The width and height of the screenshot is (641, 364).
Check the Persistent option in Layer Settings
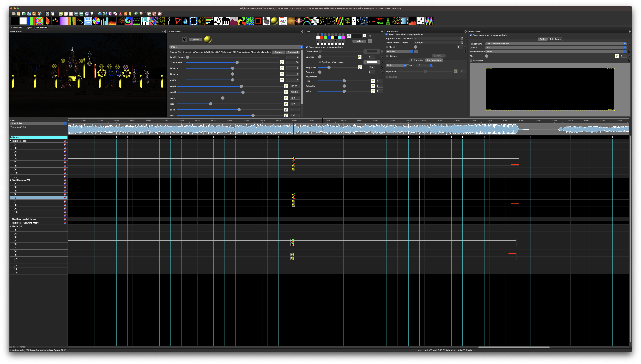(471, 60)
